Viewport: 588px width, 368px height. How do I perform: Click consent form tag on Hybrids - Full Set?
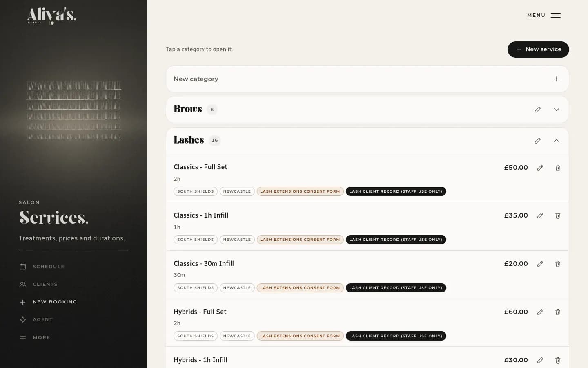point(300,336)
